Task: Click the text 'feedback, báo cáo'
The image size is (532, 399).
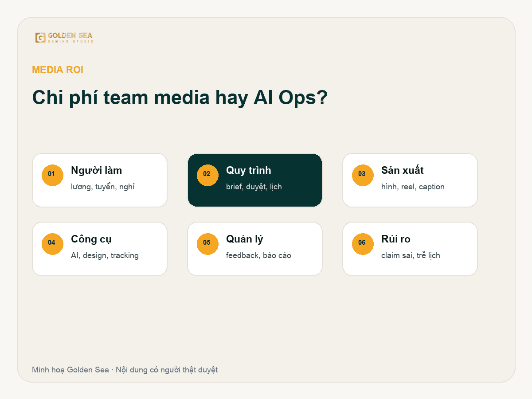Action: pyautogui.click(x=258, y=255)
